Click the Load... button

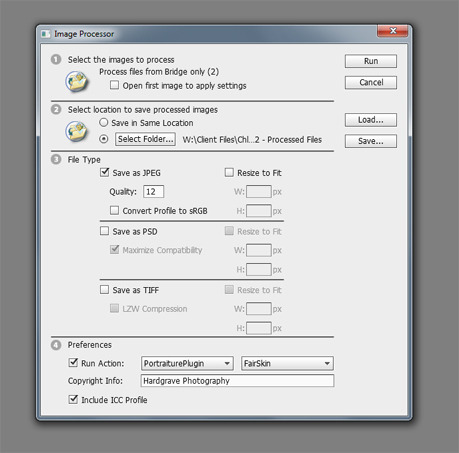pyautogui.click(x=371, y=120)
